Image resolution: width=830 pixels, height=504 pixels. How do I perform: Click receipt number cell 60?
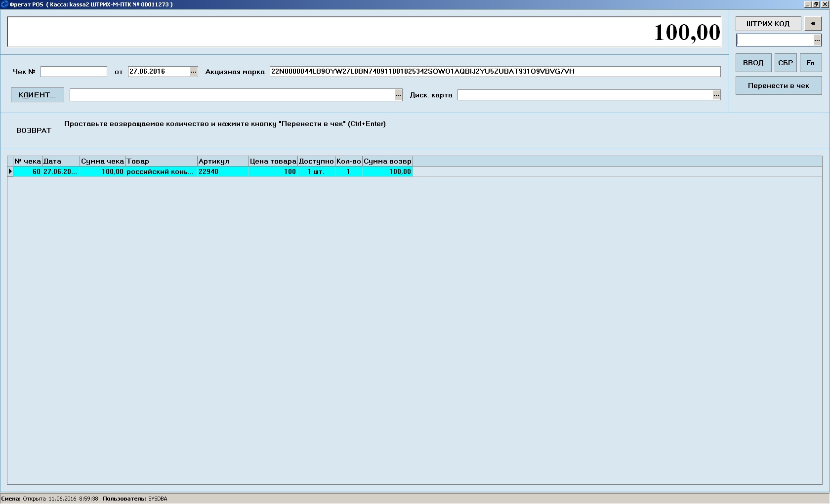click(28, 171)
